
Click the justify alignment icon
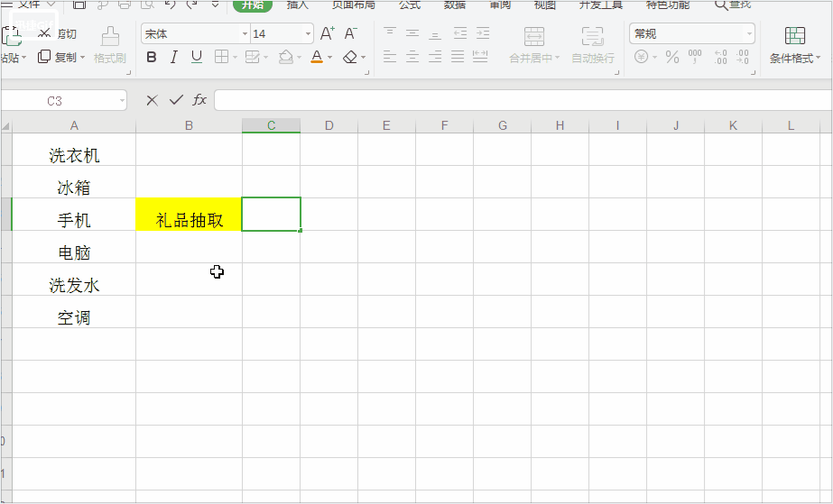point(458,57)
